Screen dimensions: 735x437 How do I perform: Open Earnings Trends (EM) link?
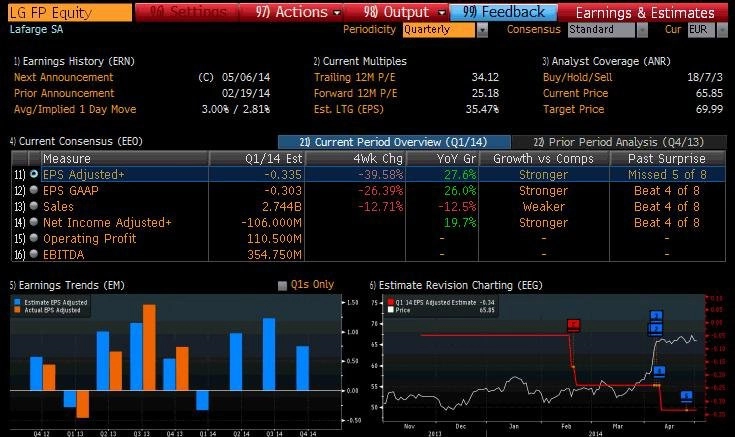68,285
